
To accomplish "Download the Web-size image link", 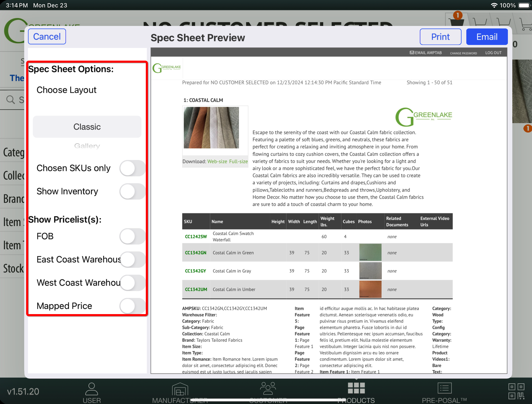I will [x=217, y=161].
